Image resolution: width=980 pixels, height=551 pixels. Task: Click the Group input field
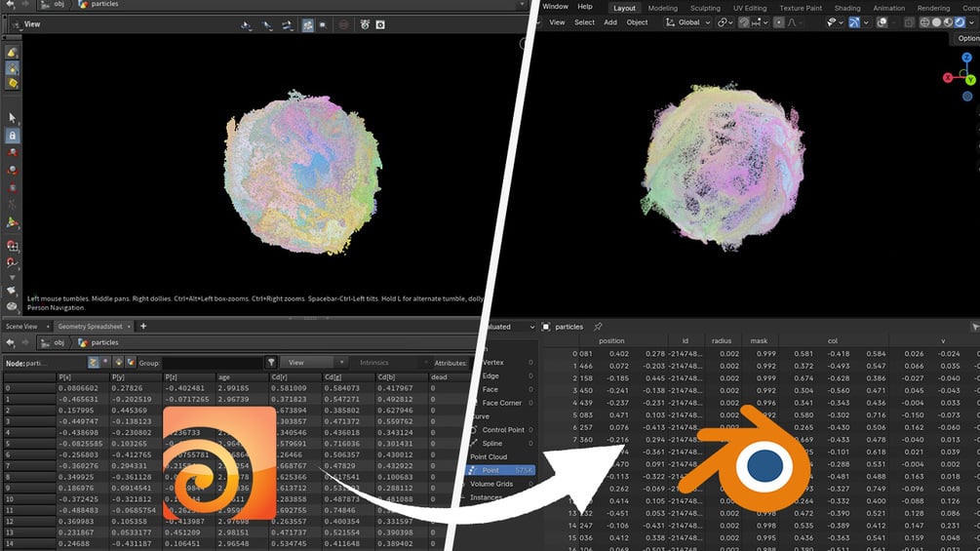pyautogui.click(x=213, y=363)
